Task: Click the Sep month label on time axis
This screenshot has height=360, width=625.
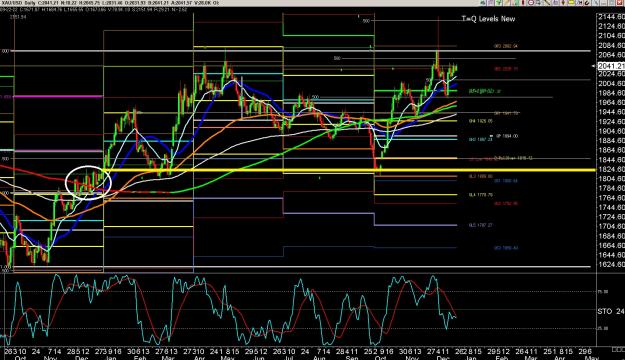Action: [x=351, y=358]
